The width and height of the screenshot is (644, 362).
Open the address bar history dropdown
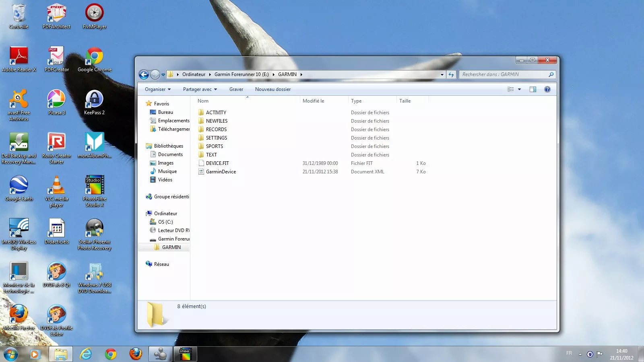point(442,74)
